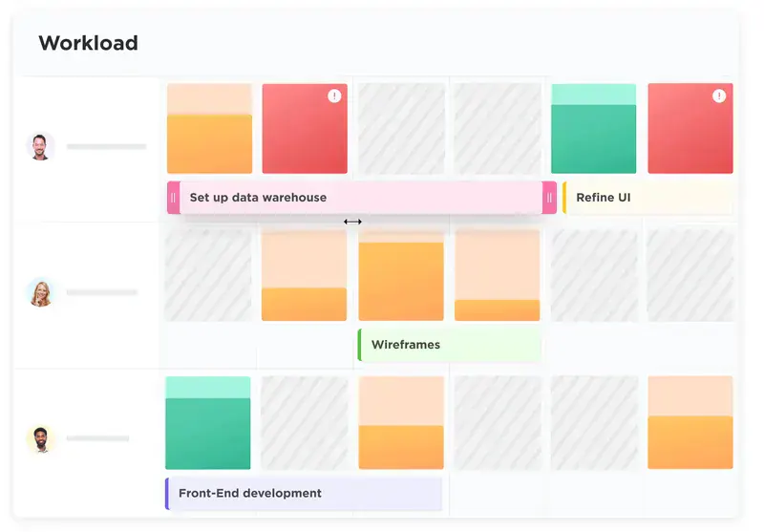Click the blonde woman's avatar

tap(40, 292)
